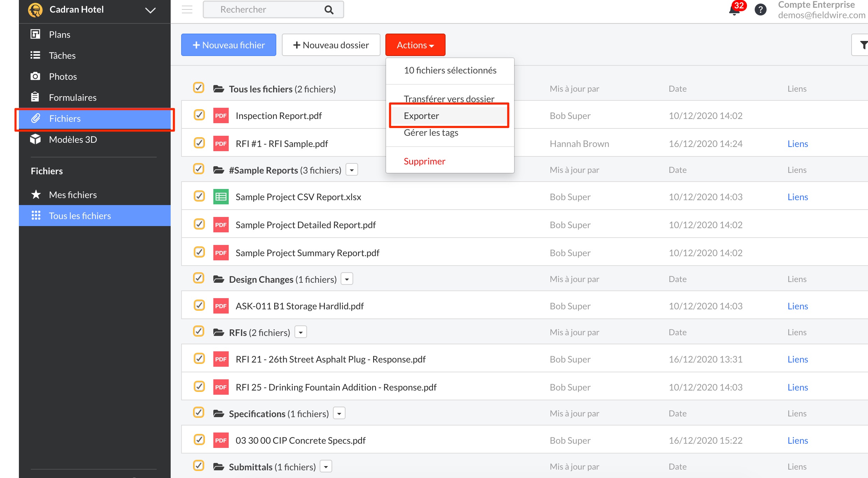Click the help question mark icon
The image size is (868, 478).
[x=760, y=10]
